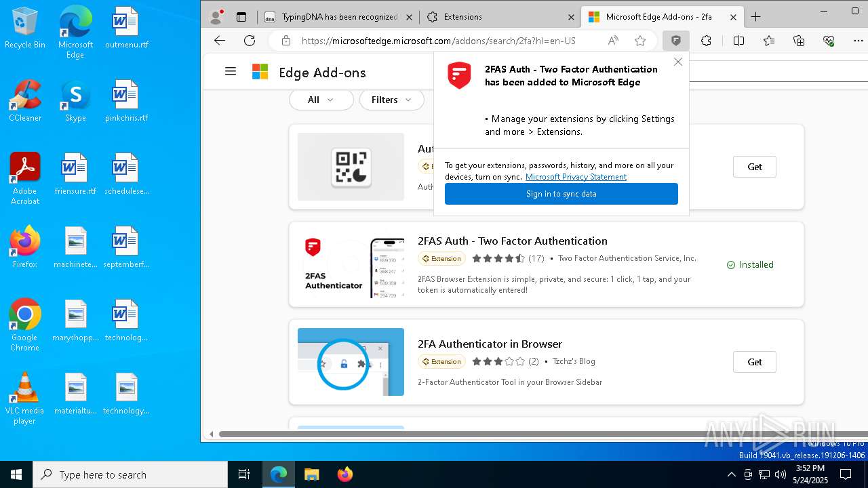Open the volume control in tray

pos(781,474)
